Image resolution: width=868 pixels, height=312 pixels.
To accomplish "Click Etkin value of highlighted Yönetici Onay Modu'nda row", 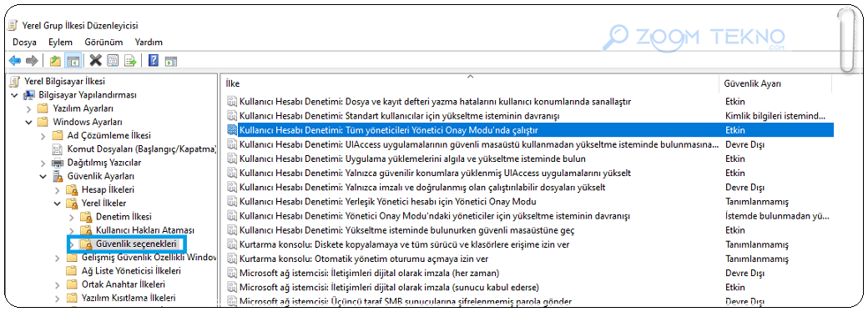I will pos(735,130).
